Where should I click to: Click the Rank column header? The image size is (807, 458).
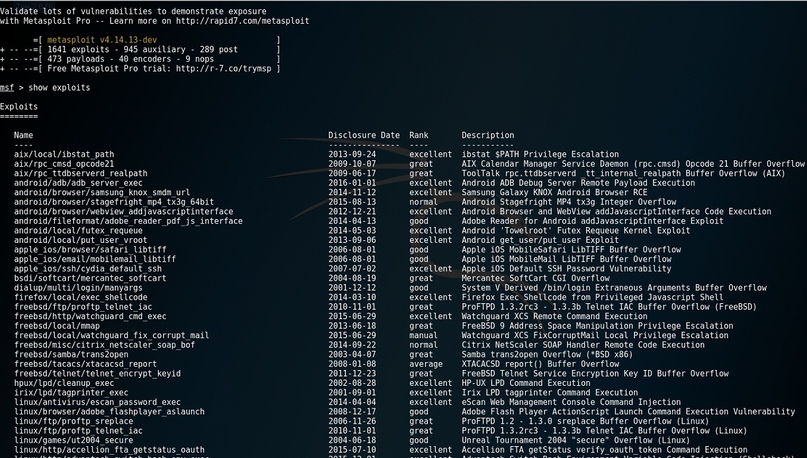[418, 135]
